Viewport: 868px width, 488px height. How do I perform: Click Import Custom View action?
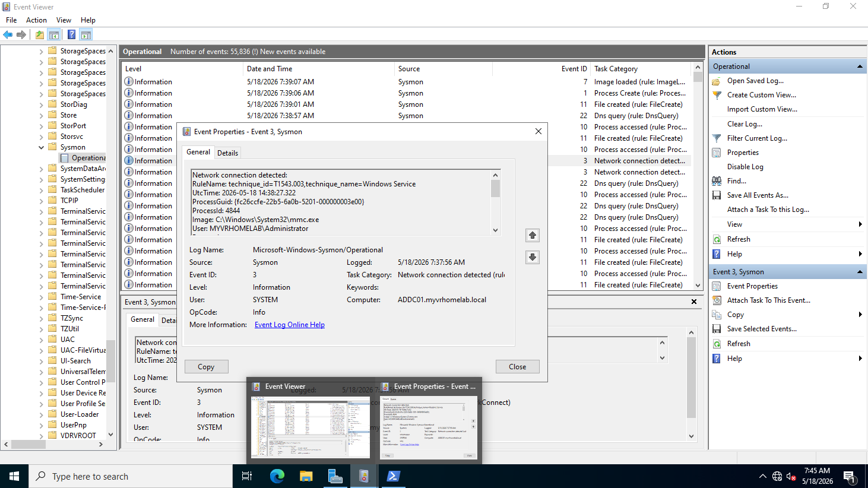[x=762, y=109]
